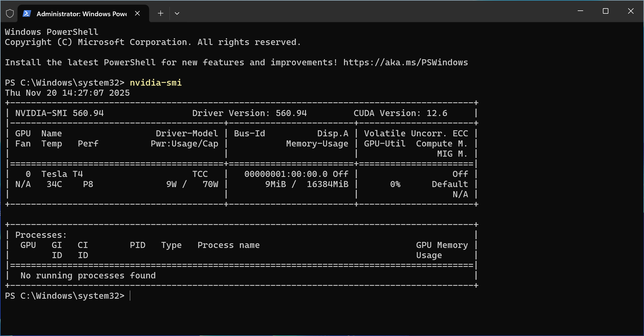Click the 9W power usage value
The height and width of the screenshot is (336, 644).
pos(171,184)
